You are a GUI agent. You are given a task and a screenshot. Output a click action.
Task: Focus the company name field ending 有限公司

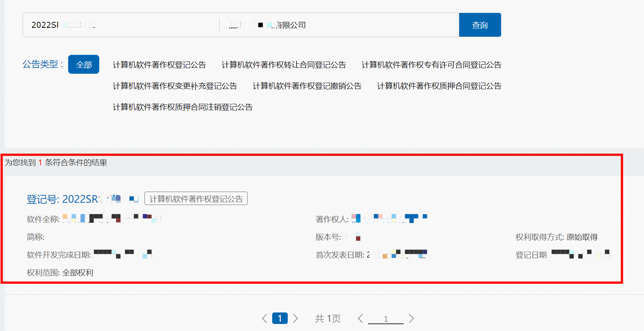[339, 25]
